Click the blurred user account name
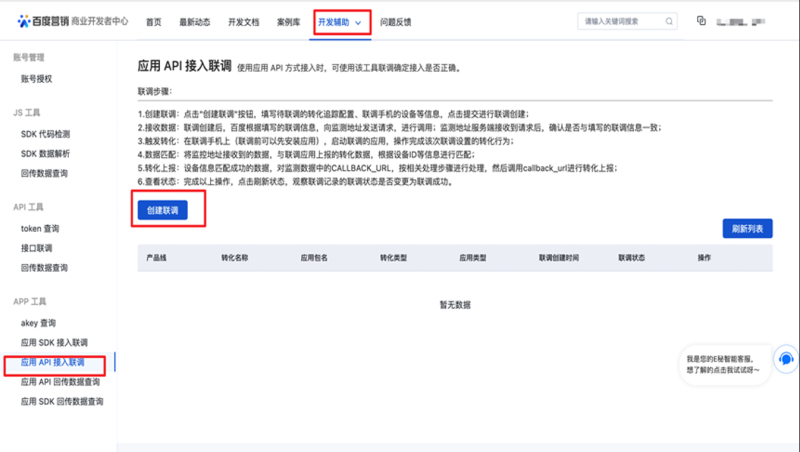The image size is (800, 452). coord(741,22)
